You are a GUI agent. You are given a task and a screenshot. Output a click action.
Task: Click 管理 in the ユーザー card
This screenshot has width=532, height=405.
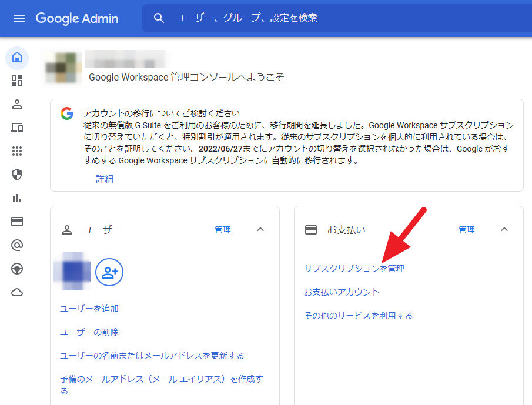pos(223,230)
